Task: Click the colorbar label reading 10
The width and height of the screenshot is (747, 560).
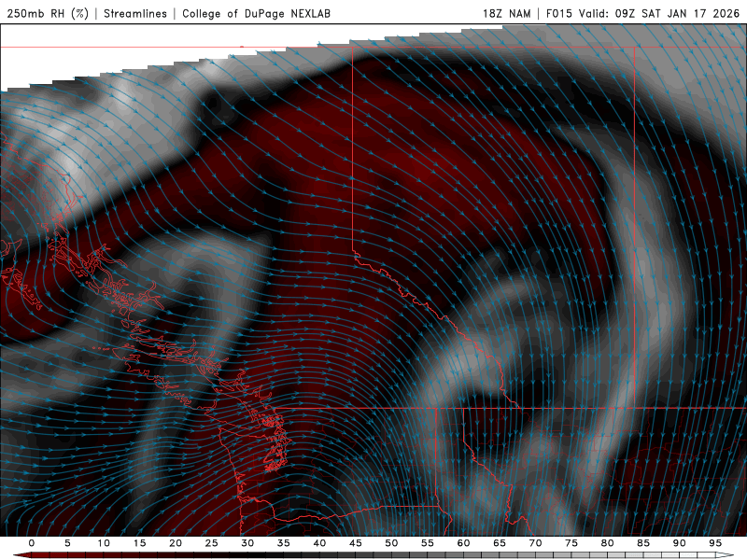Action: 104,543
